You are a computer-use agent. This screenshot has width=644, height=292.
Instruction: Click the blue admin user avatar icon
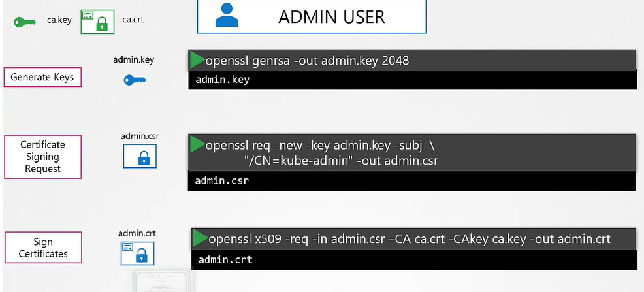point(227,16)
